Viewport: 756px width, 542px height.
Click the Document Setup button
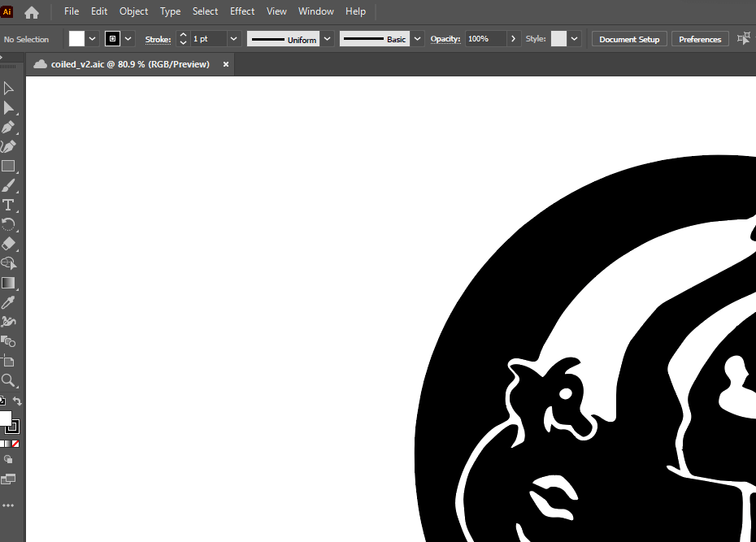click(629, 39)
